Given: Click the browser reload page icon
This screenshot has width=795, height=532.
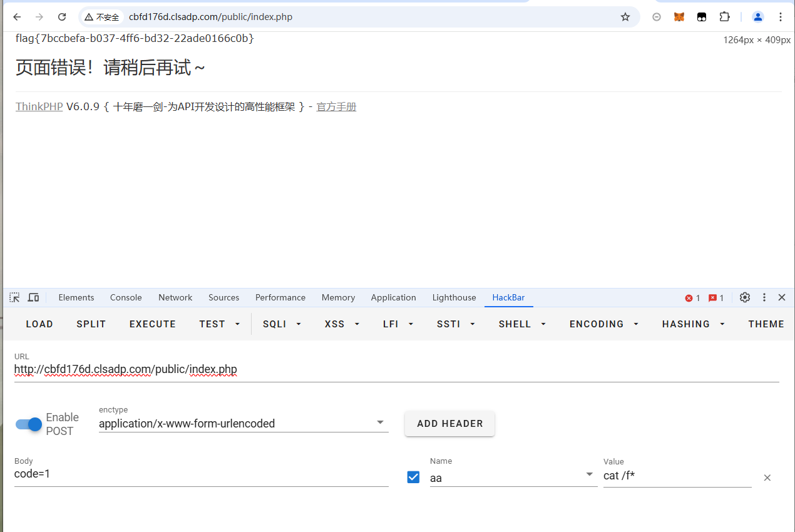Looking at the screenshot, I should 62,17.
